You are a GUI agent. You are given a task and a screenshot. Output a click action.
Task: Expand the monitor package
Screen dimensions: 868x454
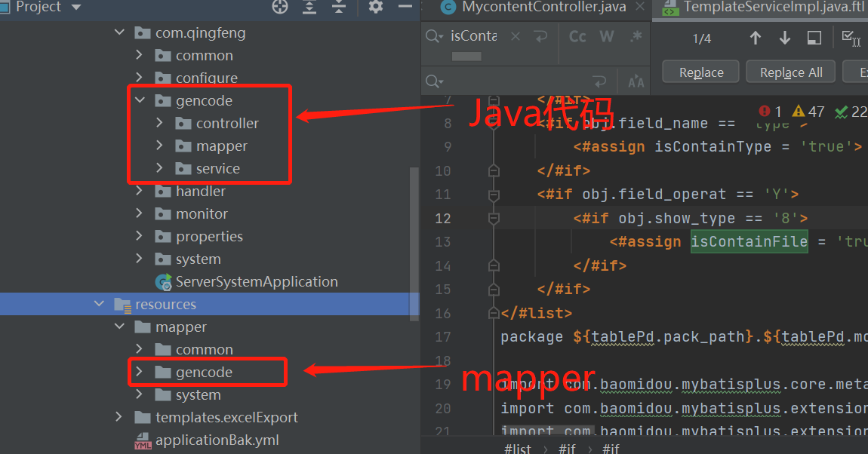(140, 213)
